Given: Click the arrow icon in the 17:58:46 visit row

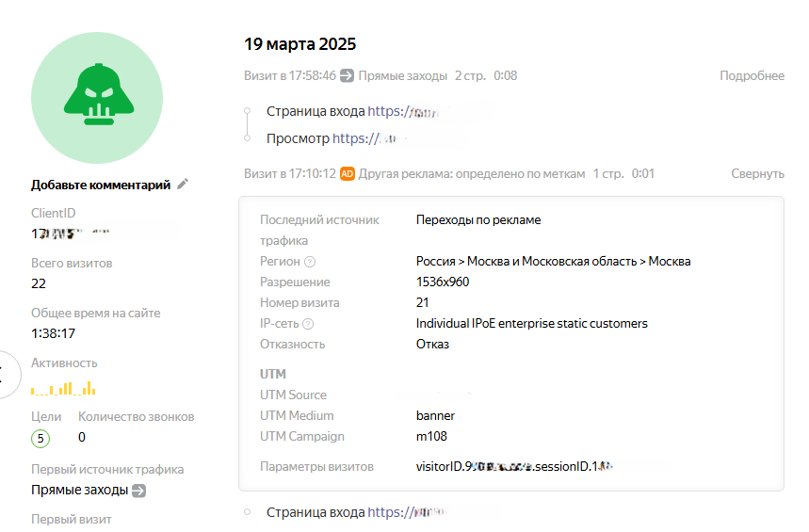Looking at the screenshot, I should [347, 75].
